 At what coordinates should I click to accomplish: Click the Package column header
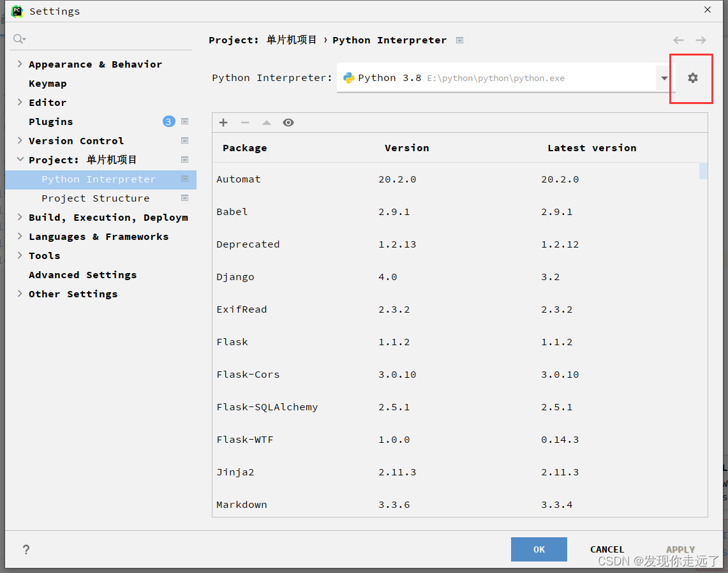click(x=244, y=148)
